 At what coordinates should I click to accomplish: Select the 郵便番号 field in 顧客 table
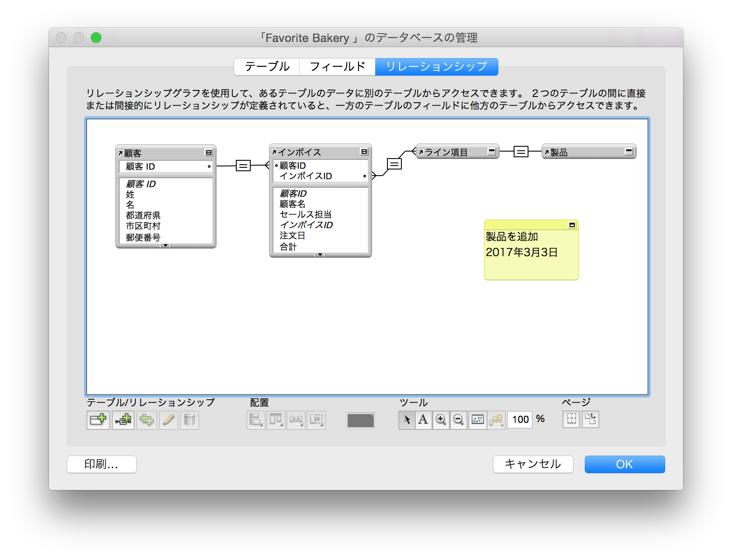click(x=143, y=237)
